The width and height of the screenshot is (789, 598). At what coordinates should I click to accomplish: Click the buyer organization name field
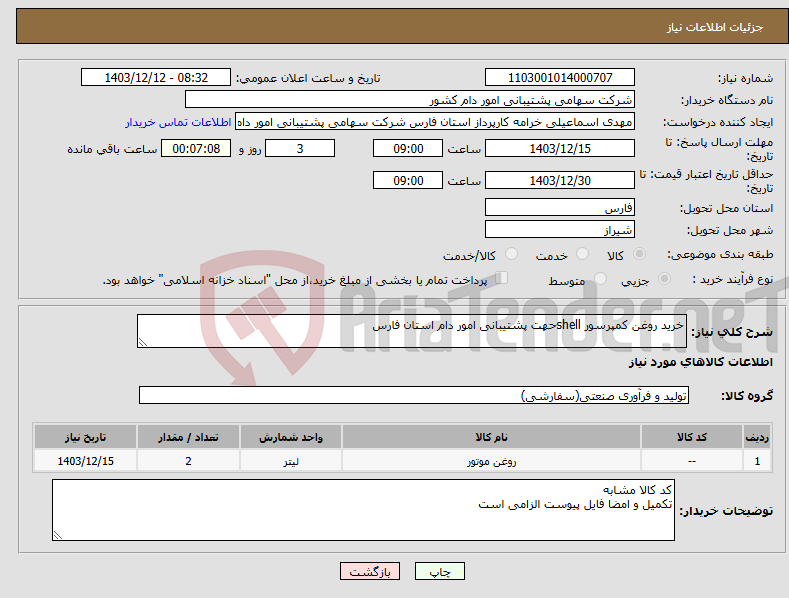[x=410, y=99]
